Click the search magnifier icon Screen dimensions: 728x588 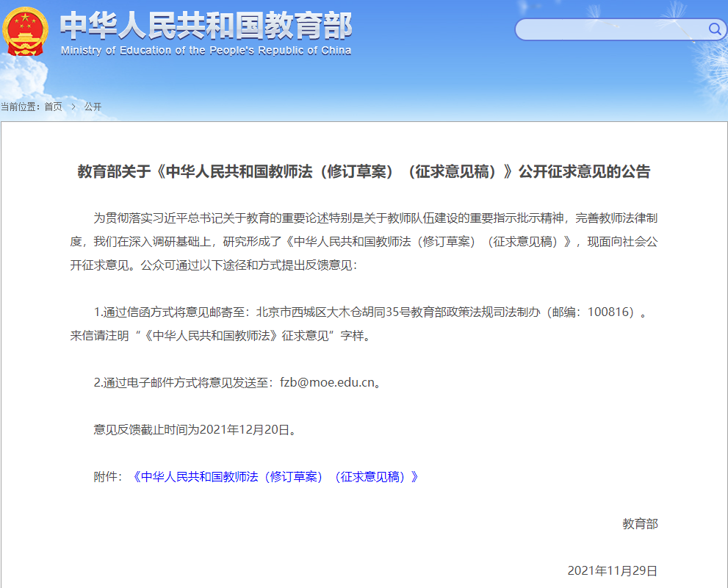[715, 29]
